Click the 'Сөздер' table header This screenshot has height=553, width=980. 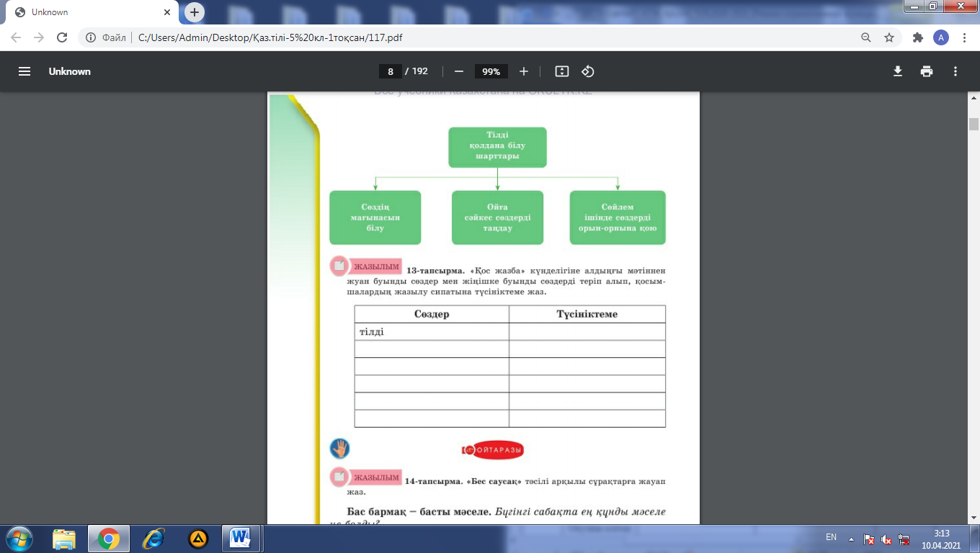coord(432,314)
